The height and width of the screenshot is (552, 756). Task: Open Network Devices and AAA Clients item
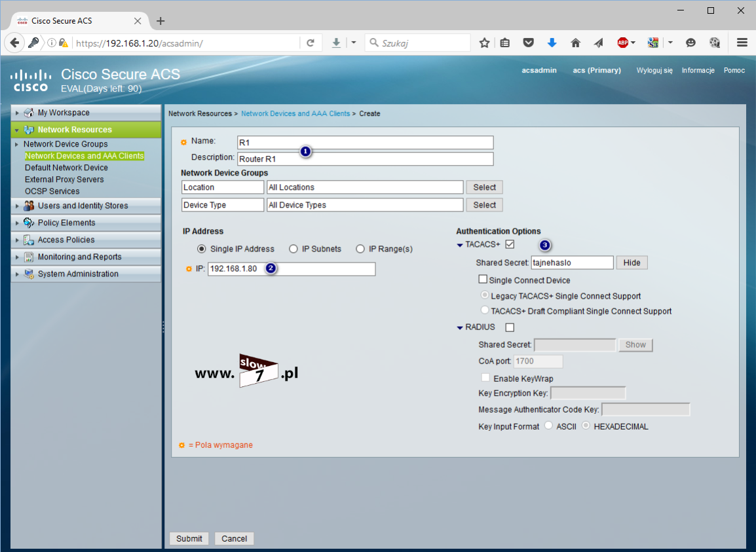pyautogui.click(x=85, y=156)
